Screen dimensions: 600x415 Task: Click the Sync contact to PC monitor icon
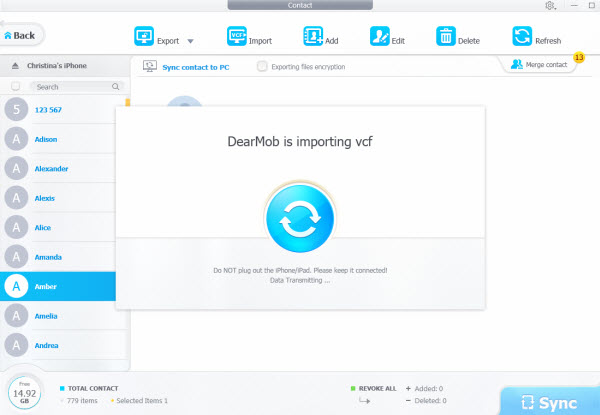coord(150,66)
